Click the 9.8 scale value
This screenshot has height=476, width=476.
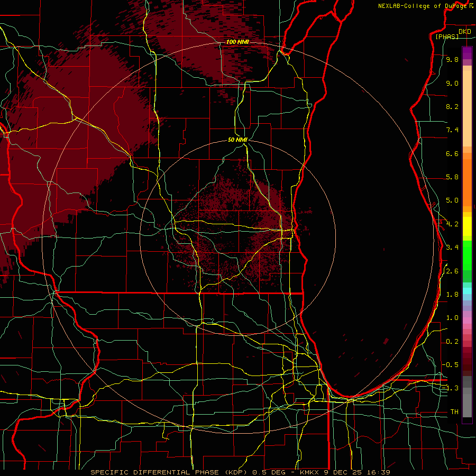[x=452, y=59]
